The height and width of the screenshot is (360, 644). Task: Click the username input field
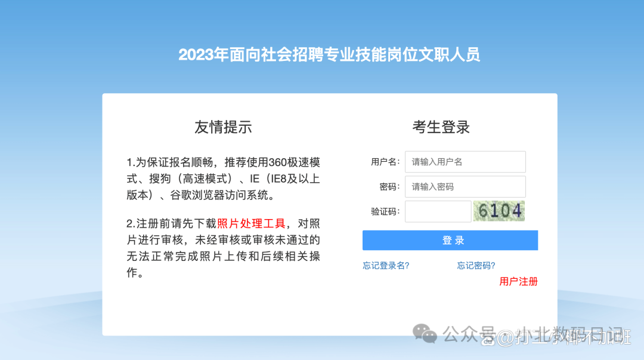[x=465, y=162]
